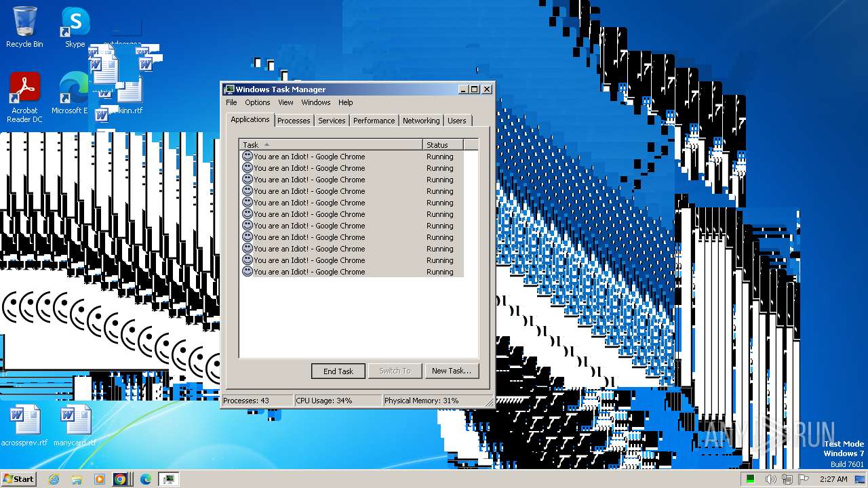Click the green CPU meter tray icon

(x=751, y=479)
